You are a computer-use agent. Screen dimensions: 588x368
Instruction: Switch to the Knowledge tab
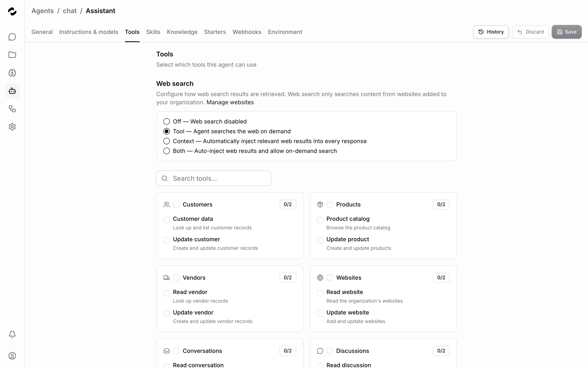(182, 32)
